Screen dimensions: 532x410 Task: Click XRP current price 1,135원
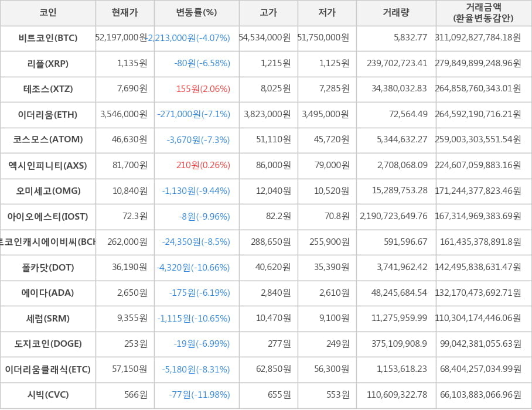(132, 63)
